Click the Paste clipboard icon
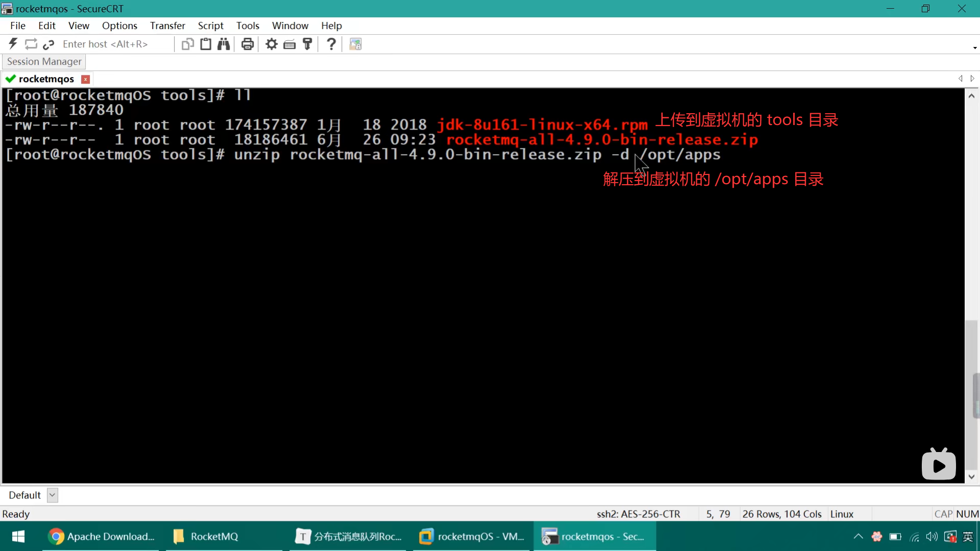This screenshot has width=980, height=551. [x=206, y=44]
